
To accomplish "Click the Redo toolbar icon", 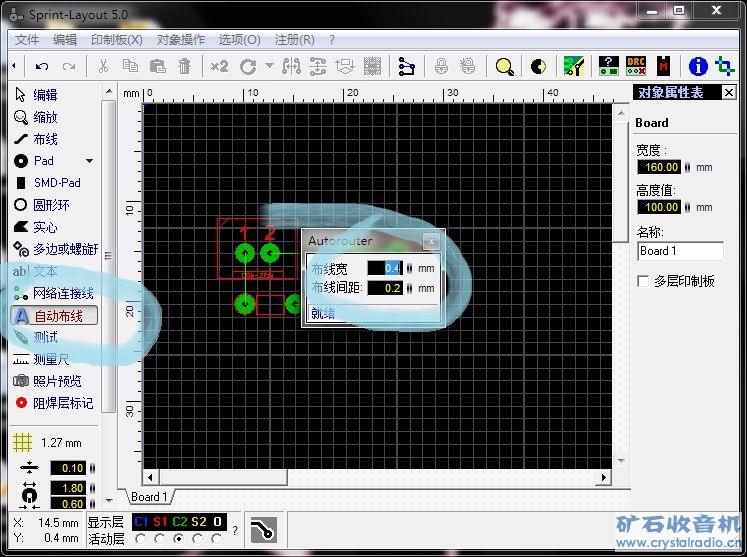I will (69, 67).
